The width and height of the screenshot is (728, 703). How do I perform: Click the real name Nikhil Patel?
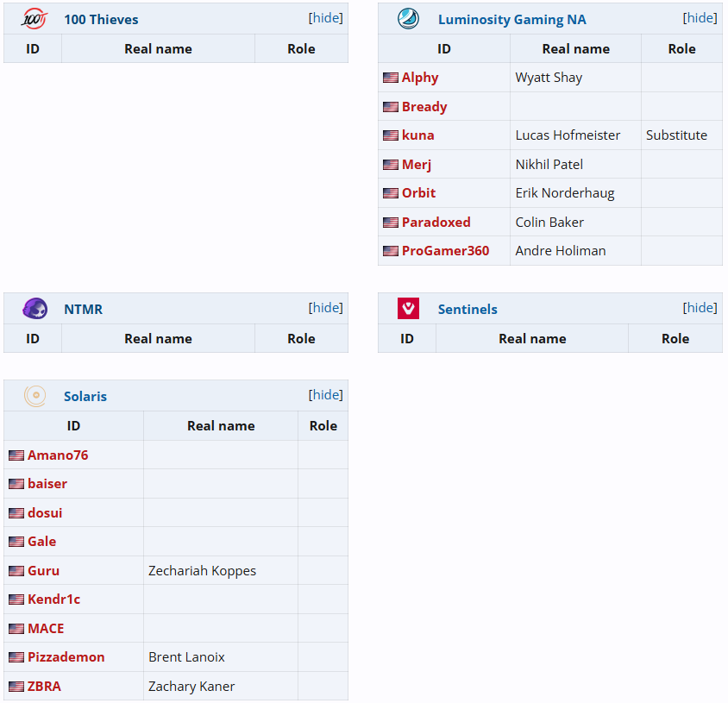(x=549, y=165)
